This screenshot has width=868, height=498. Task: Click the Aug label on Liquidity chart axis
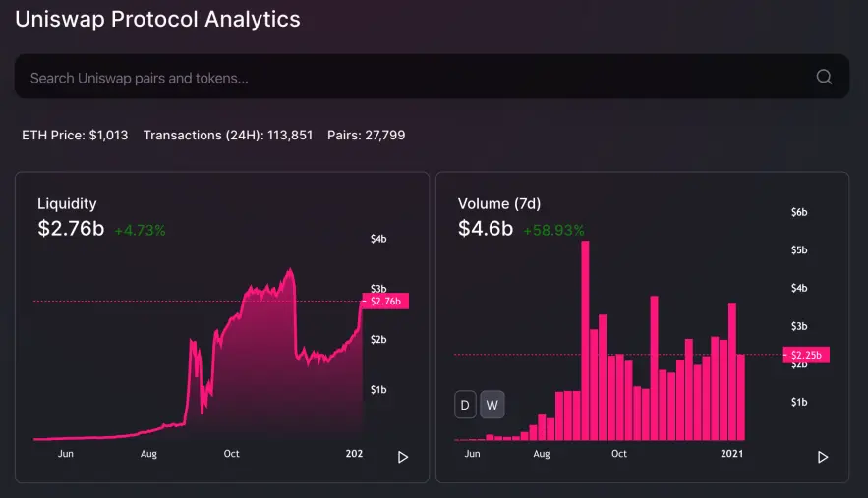coord(148,454)
